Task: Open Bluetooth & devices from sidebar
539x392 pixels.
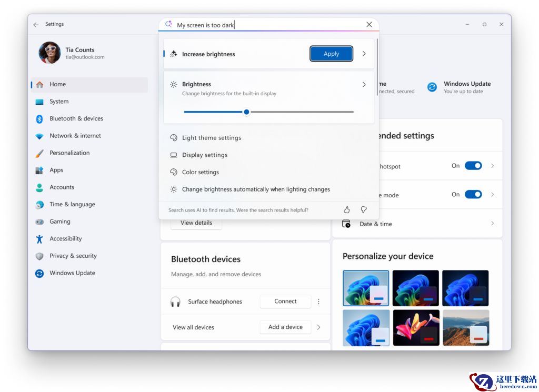Action: [76, 119]
